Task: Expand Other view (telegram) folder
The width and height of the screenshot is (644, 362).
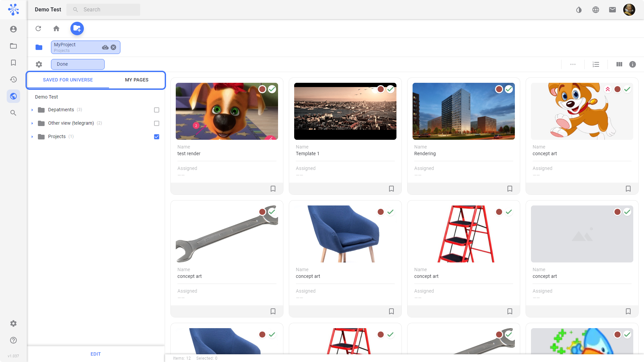Action: (x=32, y=123)
